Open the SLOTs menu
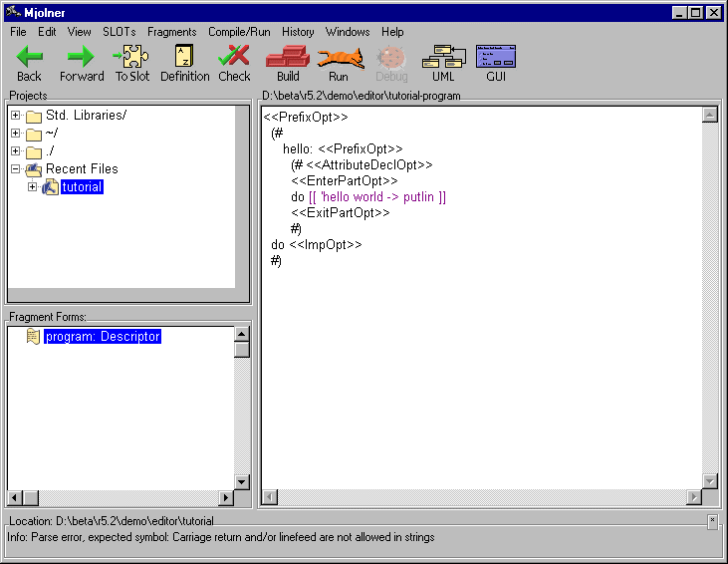 [x=120, y=32]
